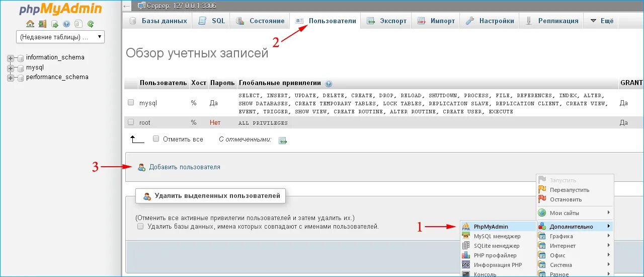Click the yellow flag icon for Перезапустить
The image size is (644, 277).
542,190
